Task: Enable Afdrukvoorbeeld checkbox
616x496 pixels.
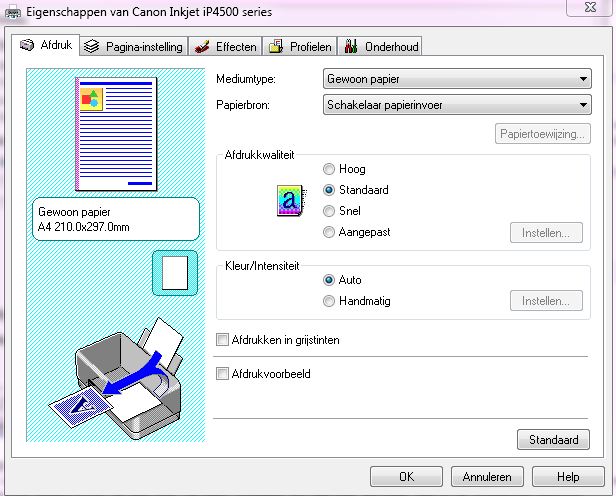Action: click(263, 373)
